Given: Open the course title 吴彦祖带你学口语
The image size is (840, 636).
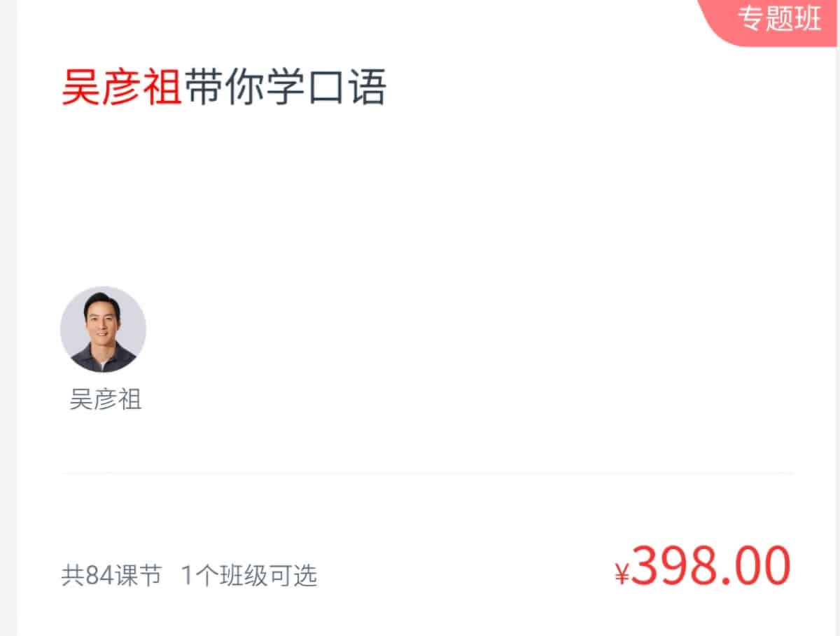Looking at the screenshot, I should [224, 89].
